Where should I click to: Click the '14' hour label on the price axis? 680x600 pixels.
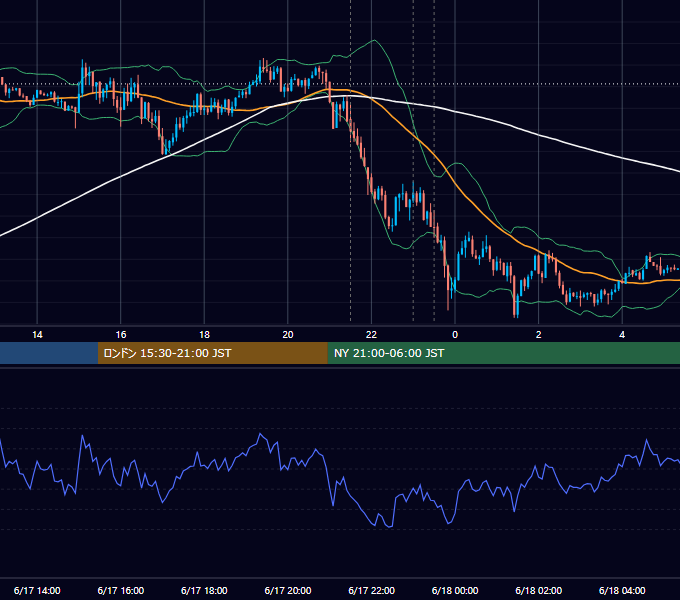click(37, 335)
